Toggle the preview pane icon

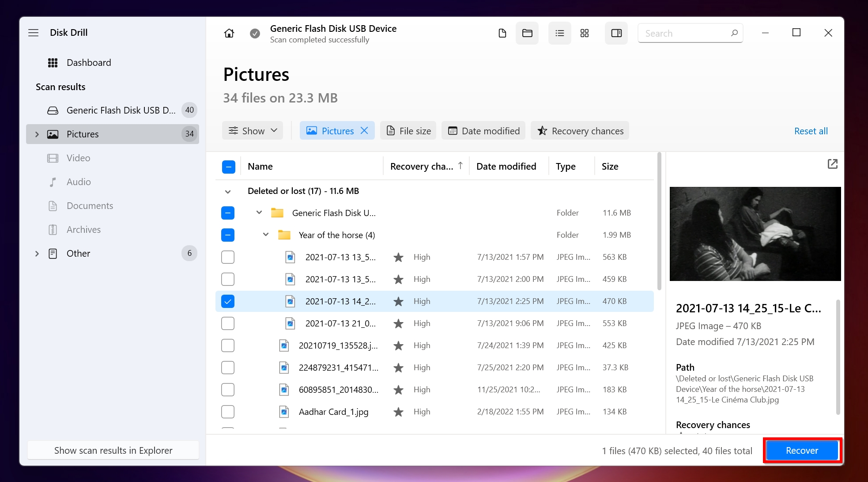tap(616, 33)
